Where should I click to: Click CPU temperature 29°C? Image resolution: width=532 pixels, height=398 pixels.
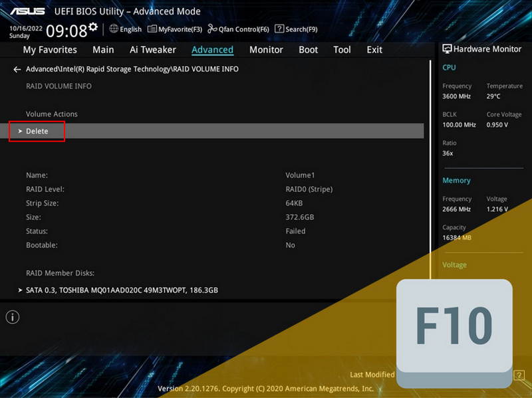pyautogui.click(x=493, y=96)
